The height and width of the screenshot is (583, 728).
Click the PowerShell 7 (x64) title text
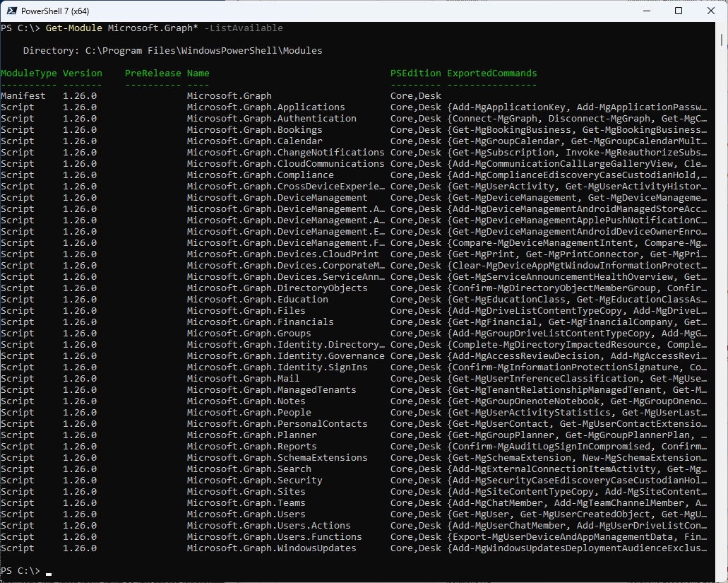(x=55, y=11)
